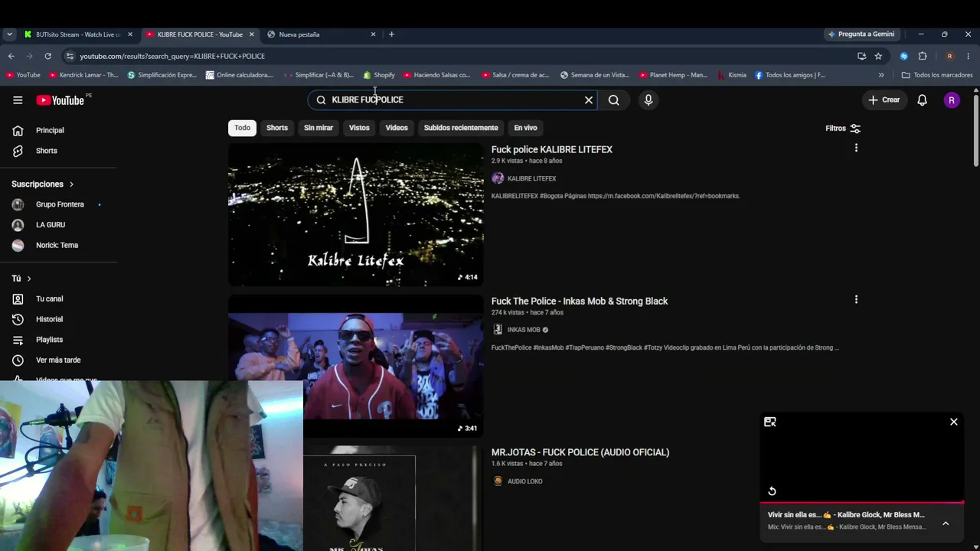Open the browser extensions puzzle icon
Viewport: 980px width, 551px height.
point(923,56)
